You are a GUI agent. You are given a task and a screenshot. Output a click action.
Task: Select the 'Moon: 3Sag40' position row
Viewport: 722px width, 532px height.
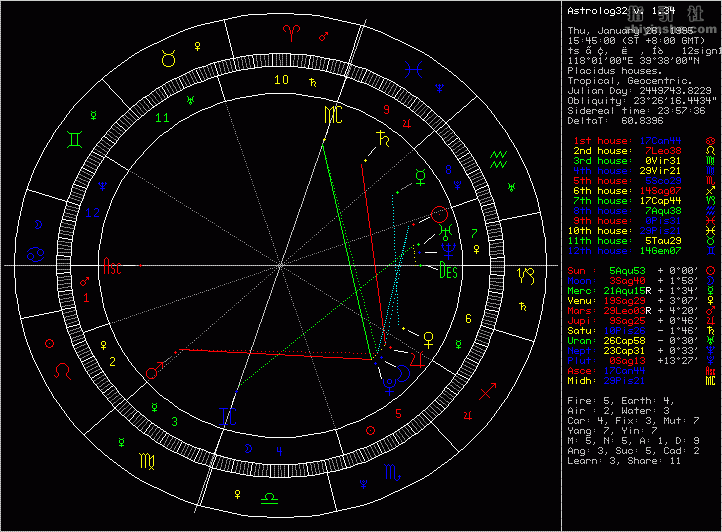[641, 281]
